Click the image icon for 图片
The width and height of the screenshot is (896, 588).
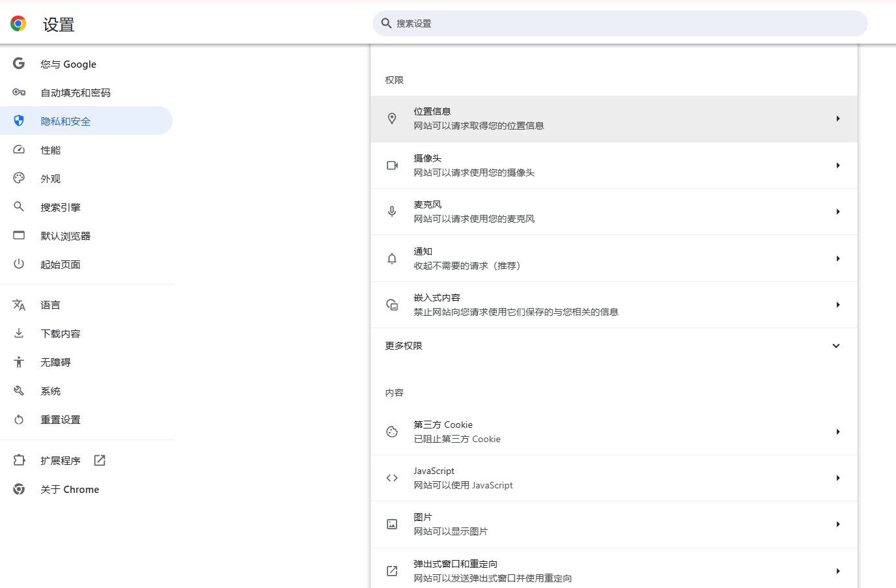[x=392, y=524]
